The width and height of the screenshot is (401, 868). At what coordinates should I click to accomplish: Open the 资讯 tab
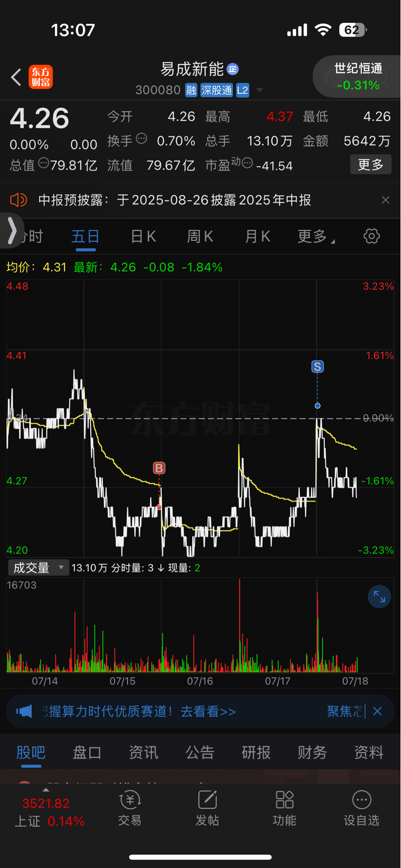pos(143,752)
